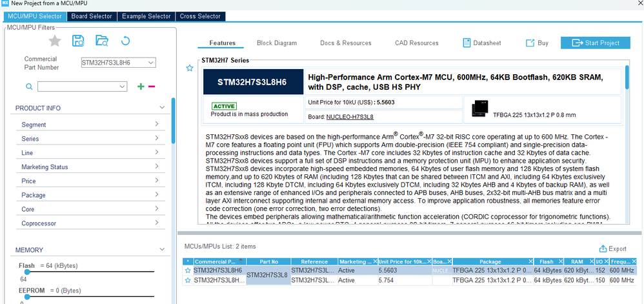Click the EEPROM slider handle
The height and width of the screenshot is (304, 644).
click(x=27, y=297)
